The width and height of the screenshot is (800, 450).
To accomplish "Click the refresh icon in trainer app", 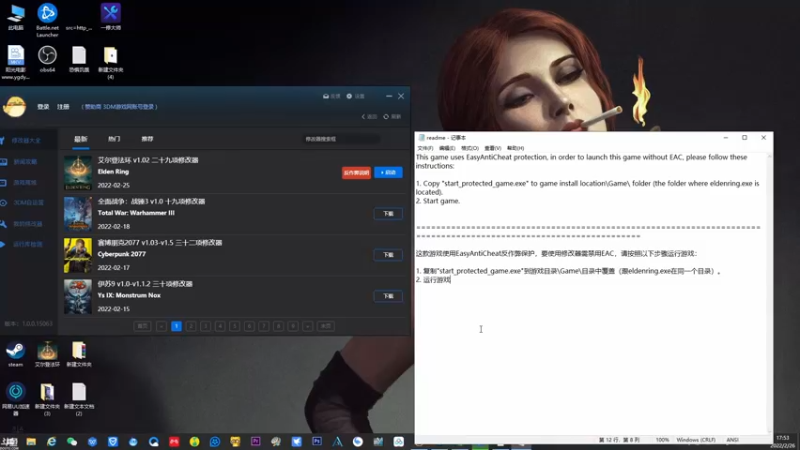I will 386,116.
